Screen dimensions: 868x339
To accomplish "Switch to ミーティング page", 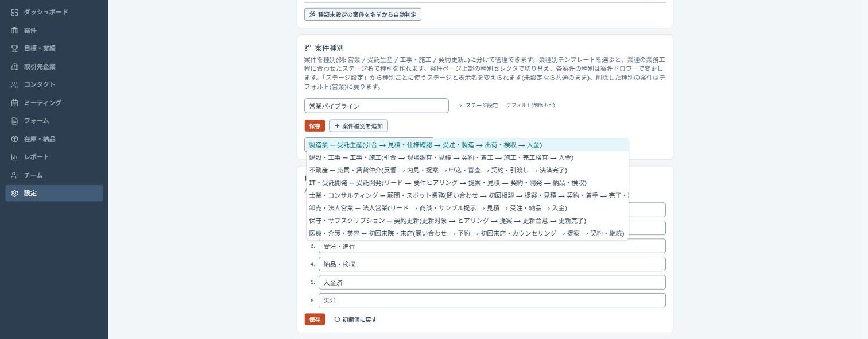I will tap(54, 103).
